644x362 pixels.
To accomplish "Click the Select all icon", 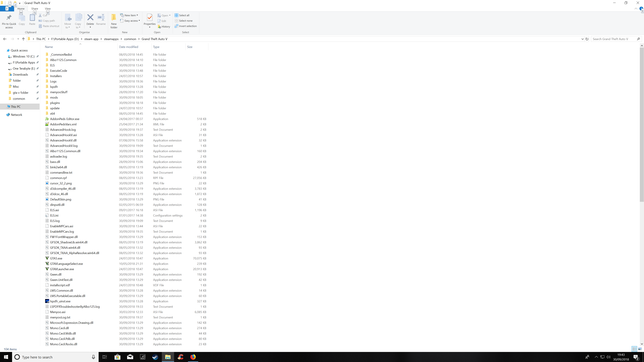I will click(x=176, y=15).
